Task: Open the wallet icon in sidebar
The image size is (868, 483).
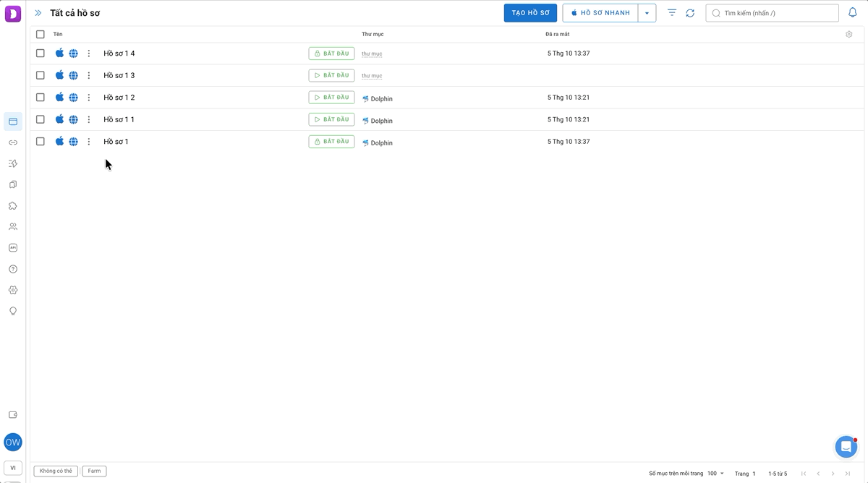Action: point(13,415)
